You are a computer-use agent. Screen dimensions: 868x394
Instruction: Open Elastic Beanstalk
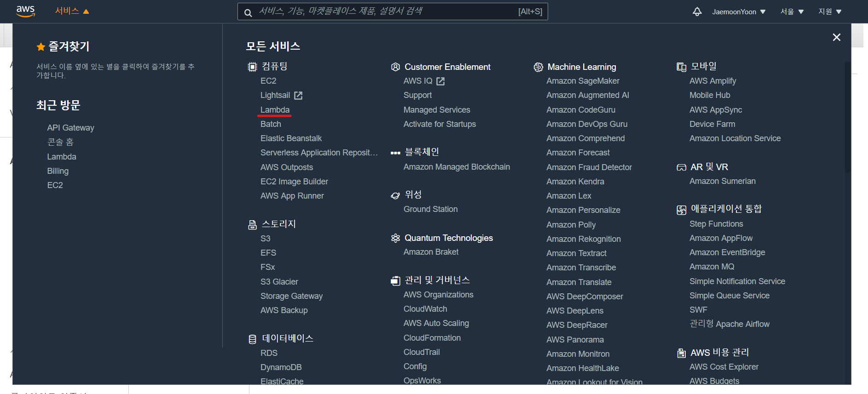tap(291, 138)
